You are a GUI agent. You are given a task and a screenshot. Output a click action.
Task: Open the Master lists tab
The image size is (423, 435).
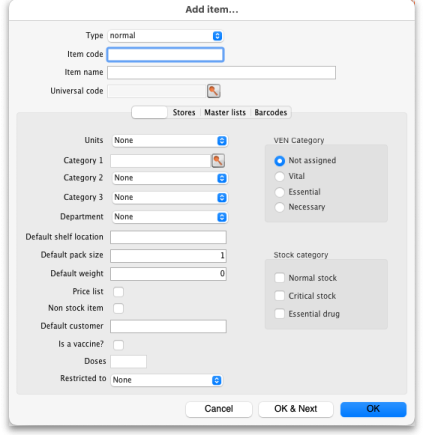tap(225, 113)
